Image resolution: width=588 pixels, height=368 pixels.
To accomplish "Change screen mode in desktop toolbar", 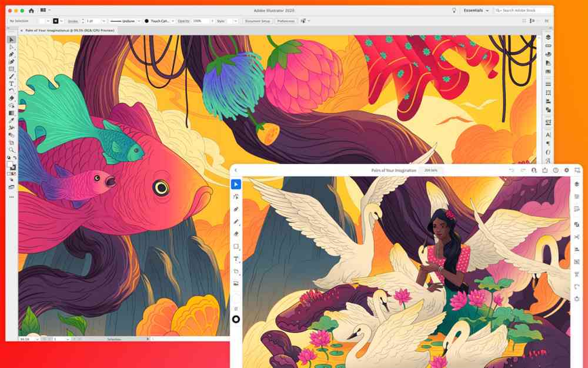I will 12,187.
